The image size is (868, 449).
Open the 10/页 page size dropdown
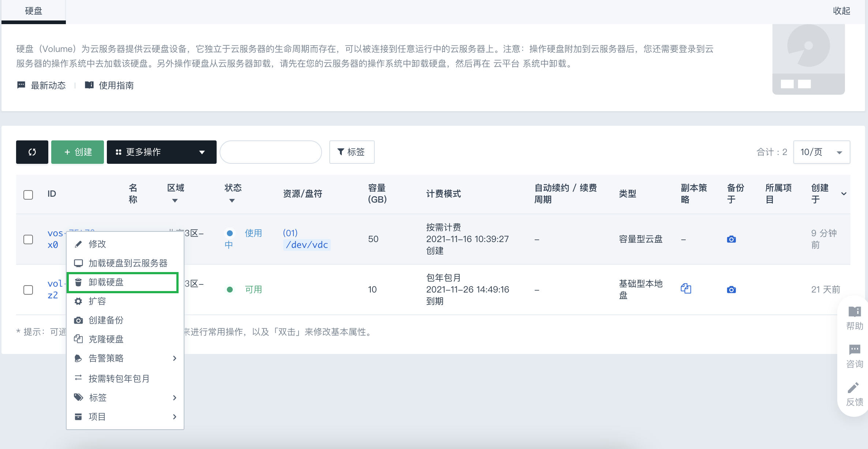(821, 152)
